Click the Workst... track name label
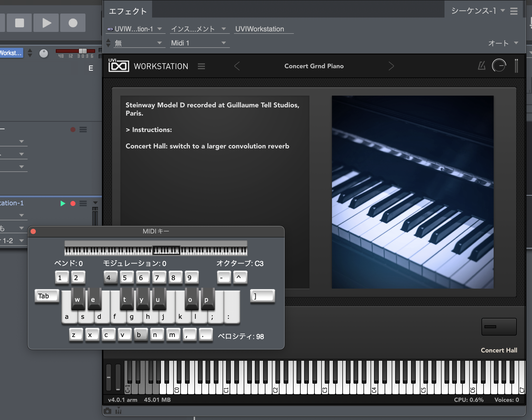The height and width of the screenshot is (420, 532). click(x=11, y=53)
